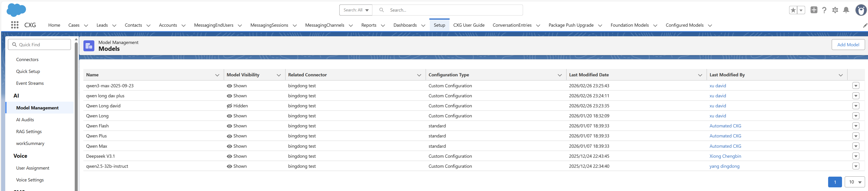The height and width of the screenshot is (191, 868).
Task: Click the eye icon for Qwen Max
Action: (229, 146)
